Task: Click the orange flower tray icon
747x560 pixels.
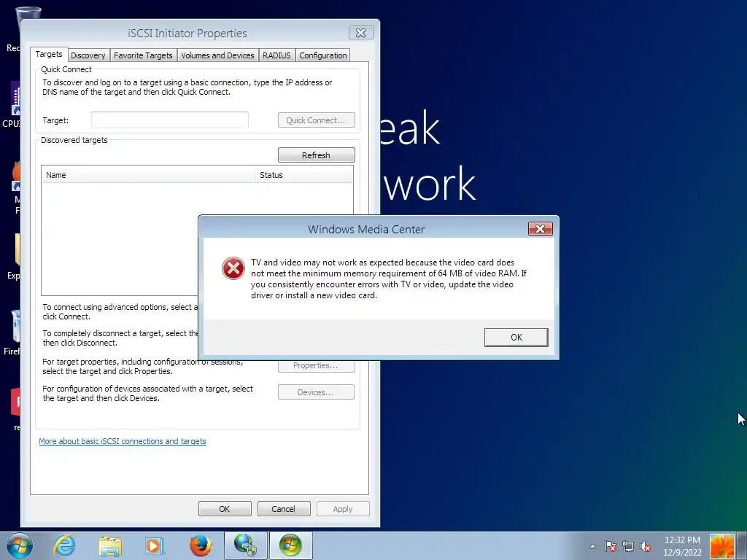Action: [x=721, y=546]
